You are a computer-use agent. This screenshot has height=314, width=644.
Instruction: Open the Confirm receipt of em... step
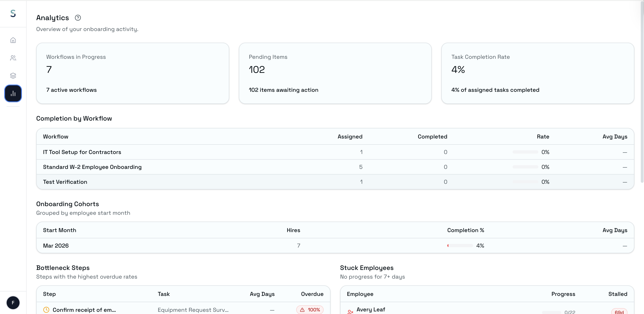point(84,310)
